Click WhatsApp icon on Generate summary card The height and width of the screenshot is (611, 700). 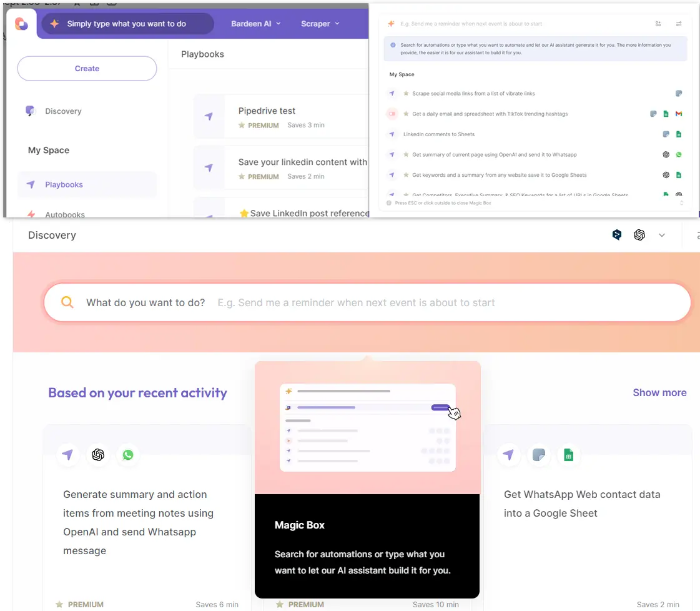point(128,455)
